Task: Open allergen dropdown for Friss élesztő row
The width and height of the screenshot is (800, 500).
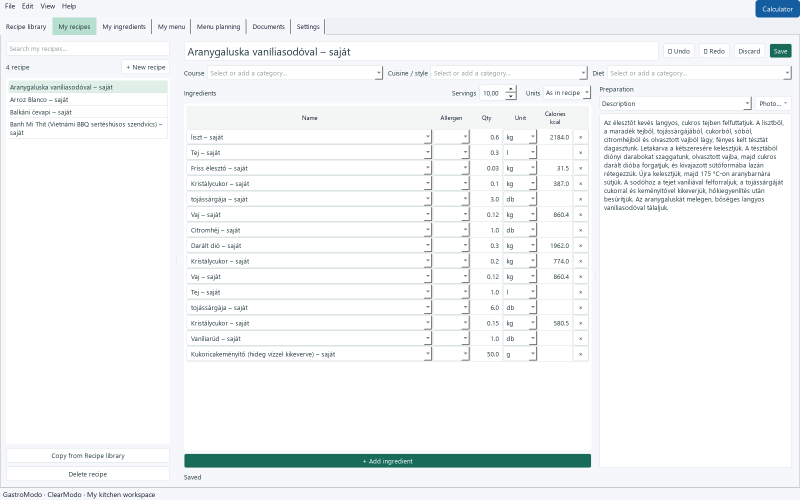Action: pos(465,168)
